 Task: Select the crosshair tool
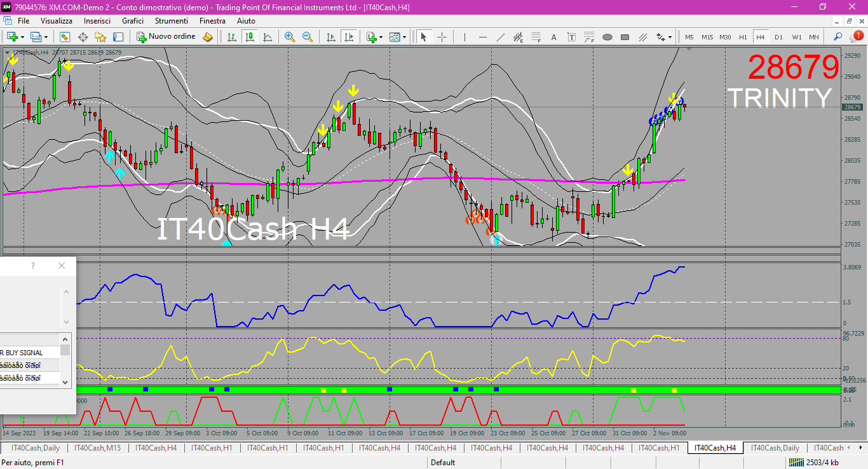(442, 37)
